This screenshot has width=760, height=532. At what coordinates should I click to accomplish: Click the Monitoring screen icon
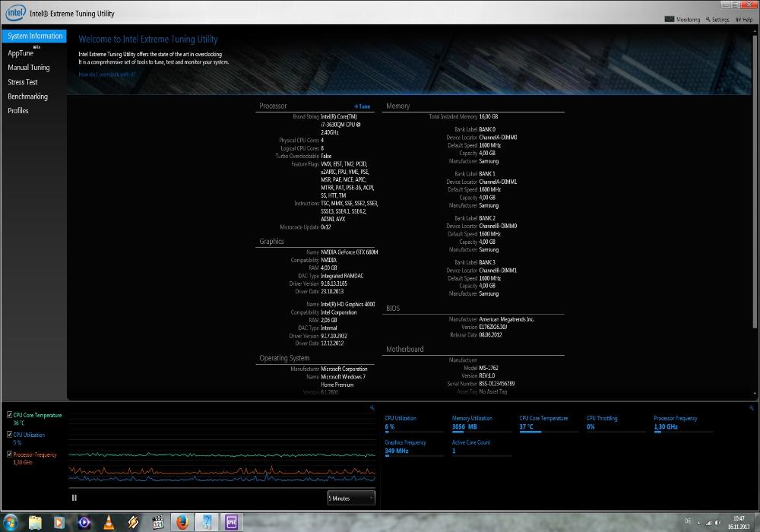(x=670, y=20)
